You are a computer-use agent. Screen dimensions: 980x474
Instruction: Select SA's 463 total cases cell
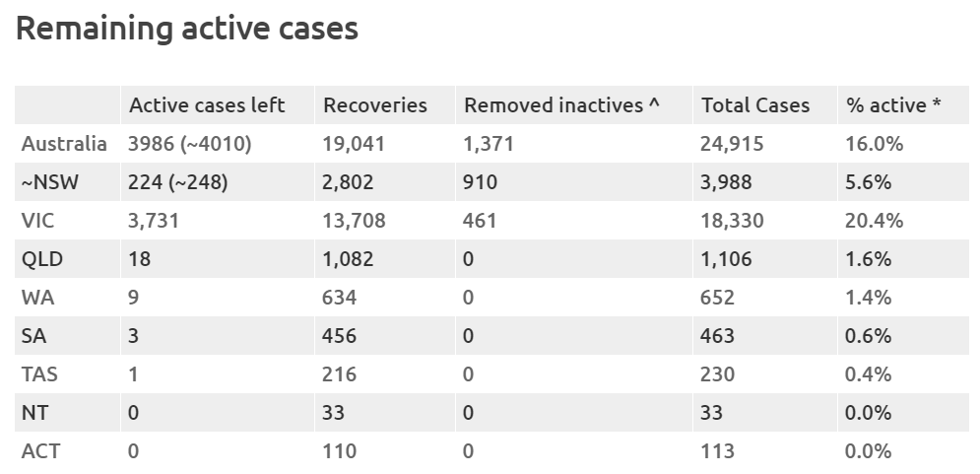717,336
